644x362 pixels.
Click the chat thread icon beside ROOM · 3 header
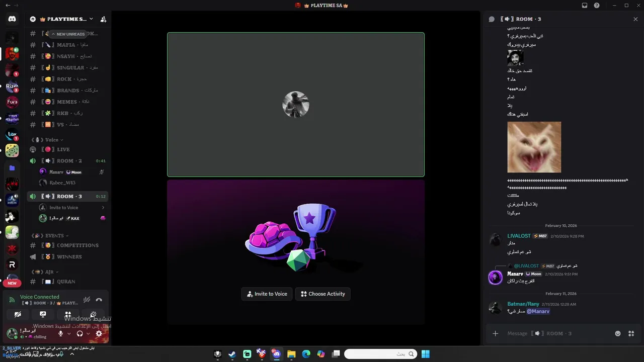492,19
